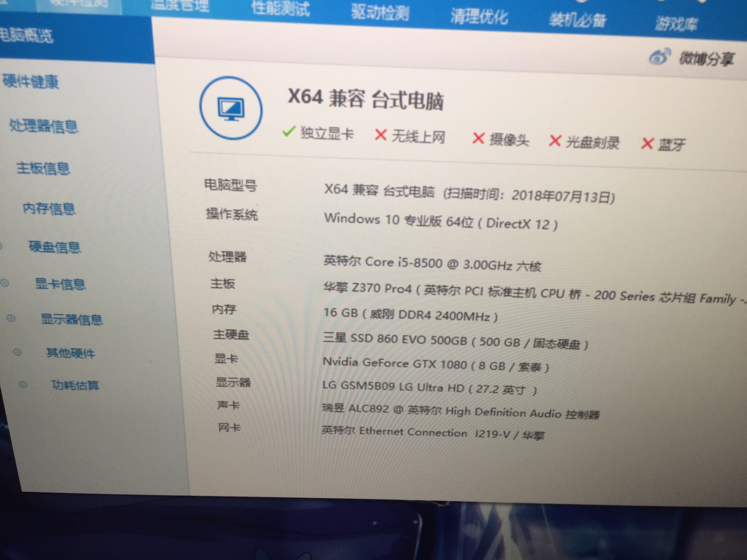Click the 主硬盘 label
Viewport: 747px width, 560px height.
coord(231,334)
